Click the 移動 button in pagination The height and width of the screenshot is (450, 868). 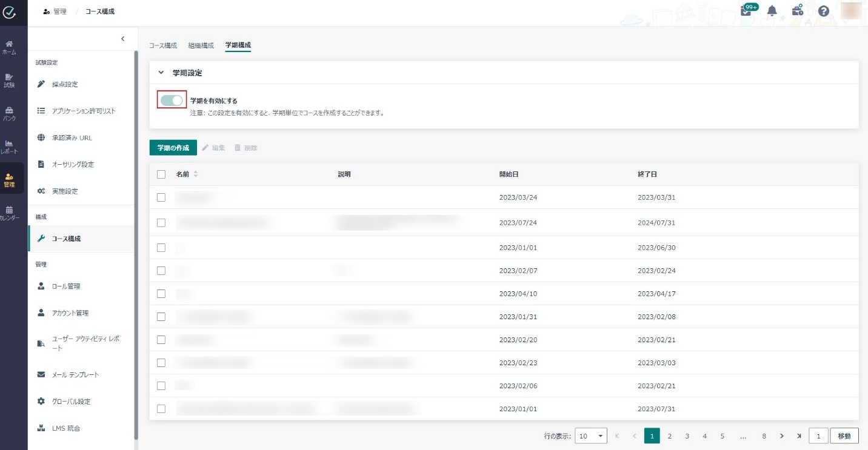pos(844,436)
